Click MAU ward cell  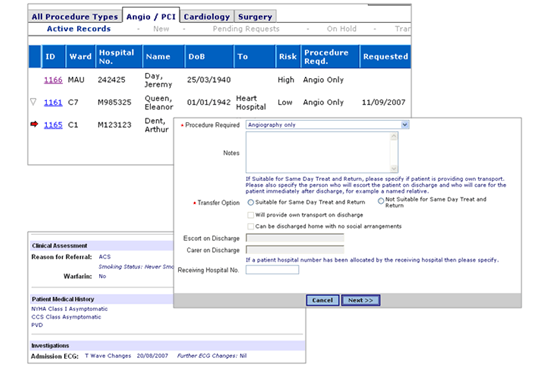(x=76, y=80)
